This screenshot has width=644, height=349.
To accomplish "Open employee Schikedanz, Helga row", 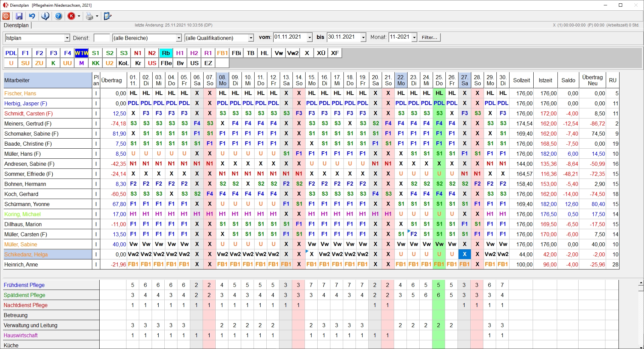I will (26, 254).
